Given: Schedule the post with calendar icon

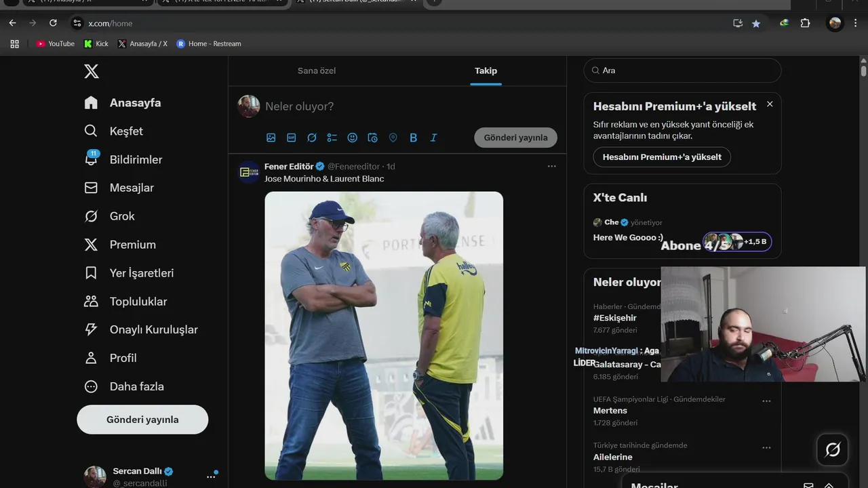Looking at the screenshot, I should pos(373,138).
